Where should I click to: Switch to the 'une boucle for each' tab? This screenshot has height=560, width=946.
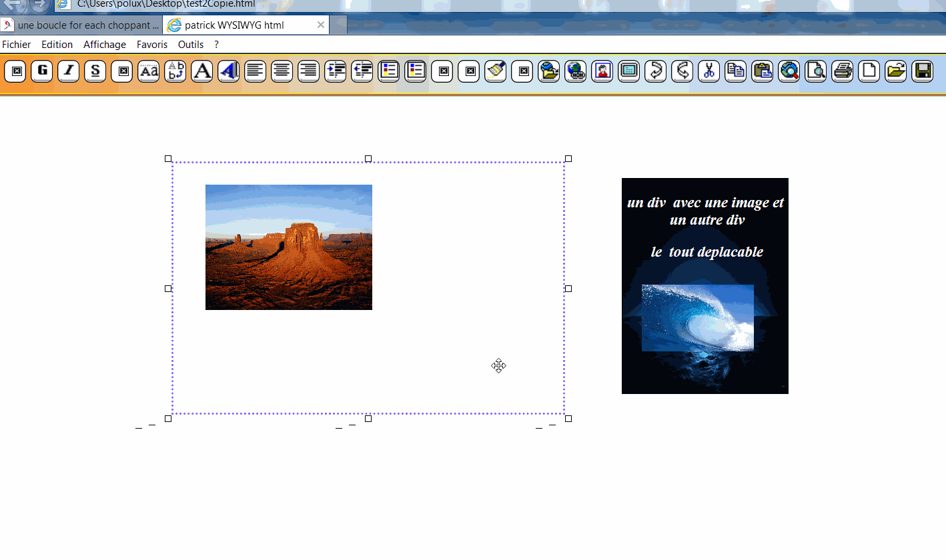[x=81, y=25]
